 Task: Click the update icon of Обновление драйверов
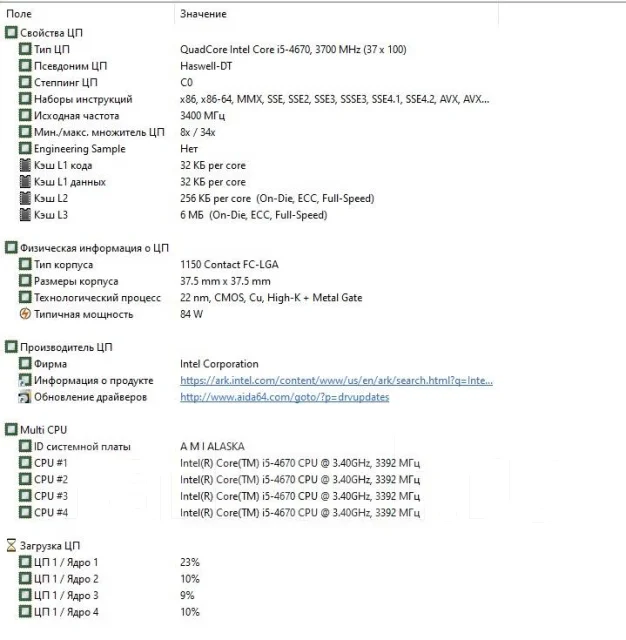click(25, 397)
